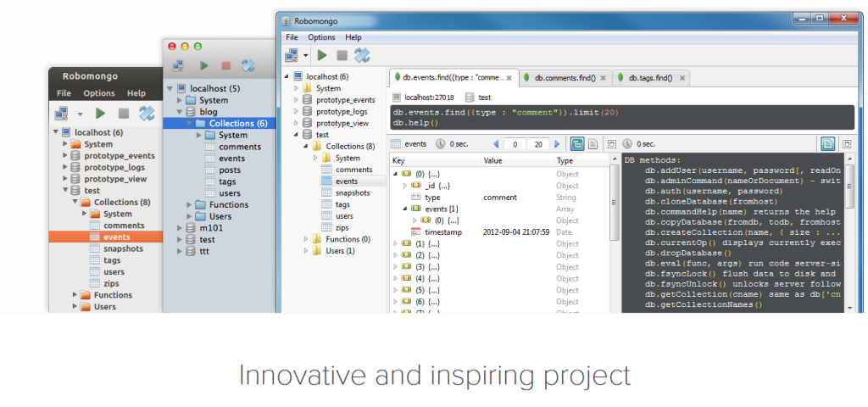The height and width of the screenshot is (407, 868).
Task: Switch events results to tree view mode
Action: tap(576, 144)
